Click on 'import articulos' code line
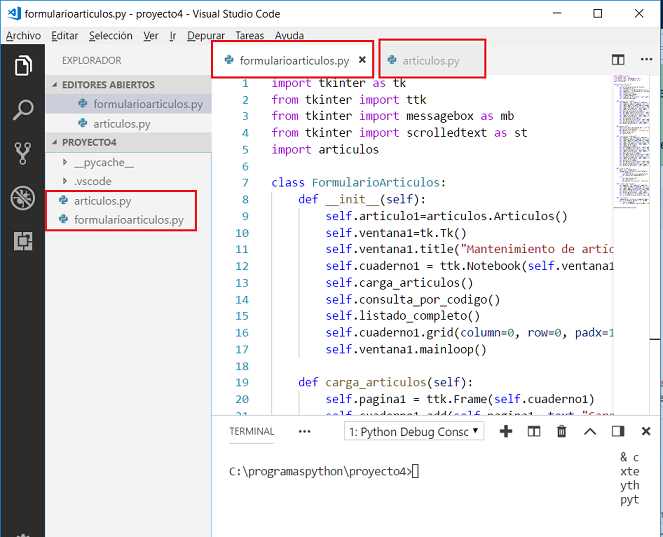 point(325,150)
